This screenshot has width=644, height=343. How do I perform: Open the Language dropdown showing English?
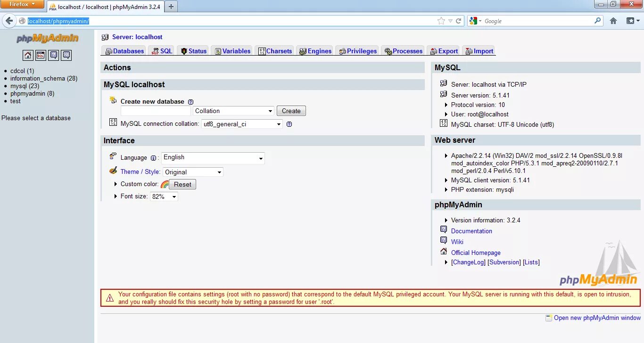coord(213,158)
